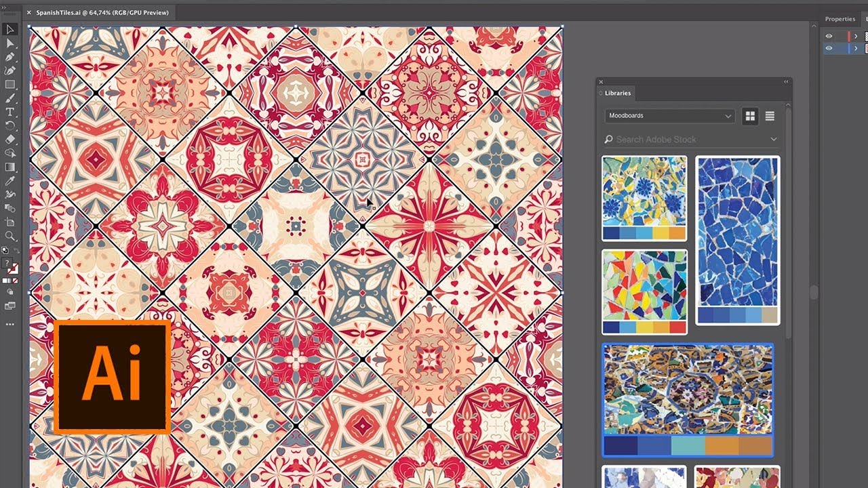Switch Libraries to list view
This screenshot has height=488, width=868.
pos(770,116)
